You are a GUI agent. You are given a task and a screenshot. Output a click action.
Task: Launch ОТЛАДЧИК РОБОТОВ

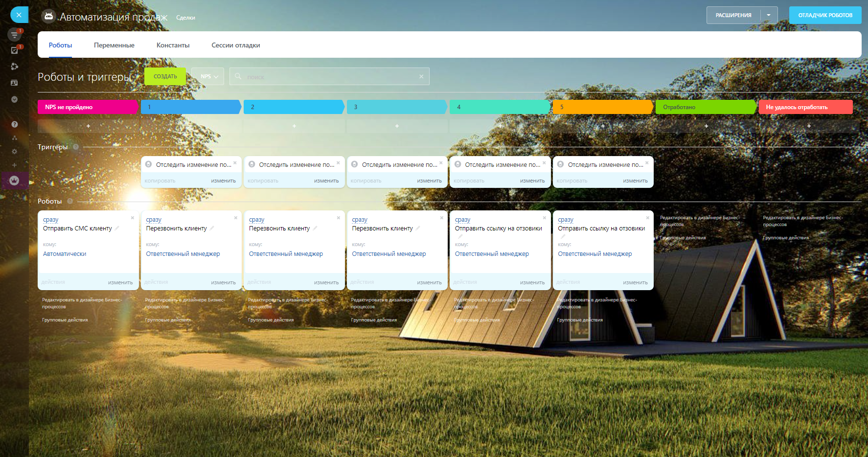coord(825,15)
